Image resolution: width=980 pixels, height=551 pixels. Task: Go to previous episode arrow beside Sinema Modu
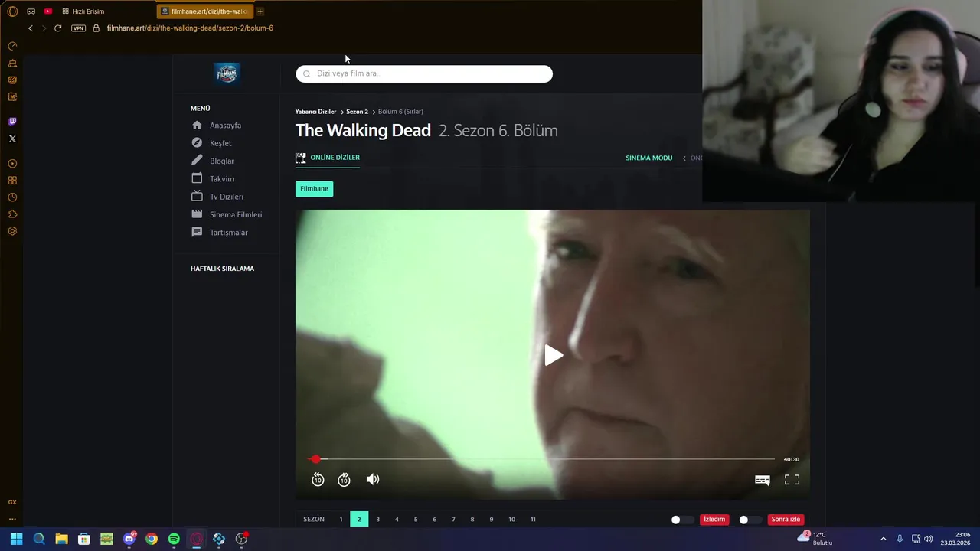pyautogui.click(x=684, y=158)
